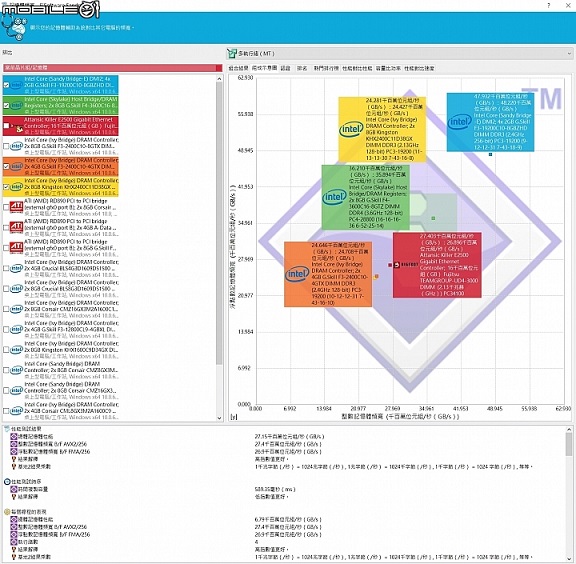576x564 pixels.
Task: Switch to the 組合結果 tab
Action: (238, 68)
